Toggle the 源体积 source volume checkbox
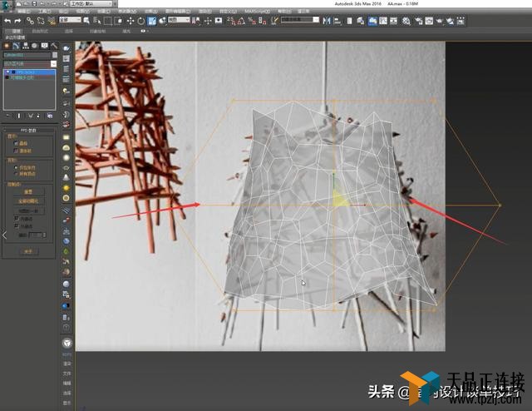The height and width of the screenshot is (411, 532). coord(16,151)
